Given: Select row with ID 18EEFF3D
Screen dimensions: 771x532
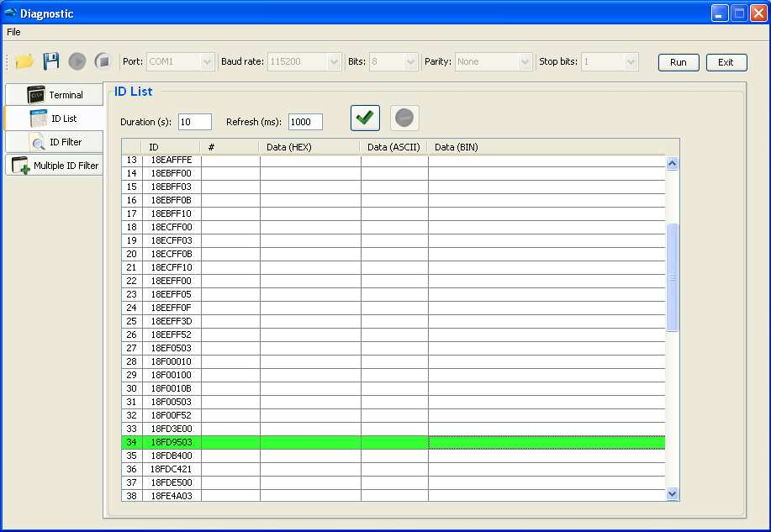Looking at the screenshot, I should click(x=393, y=321).
